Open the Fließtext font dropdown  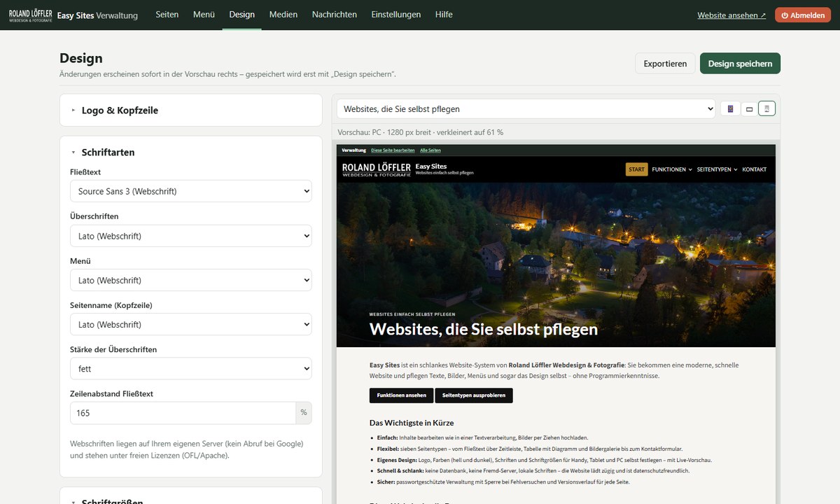(x=190, y=191)
